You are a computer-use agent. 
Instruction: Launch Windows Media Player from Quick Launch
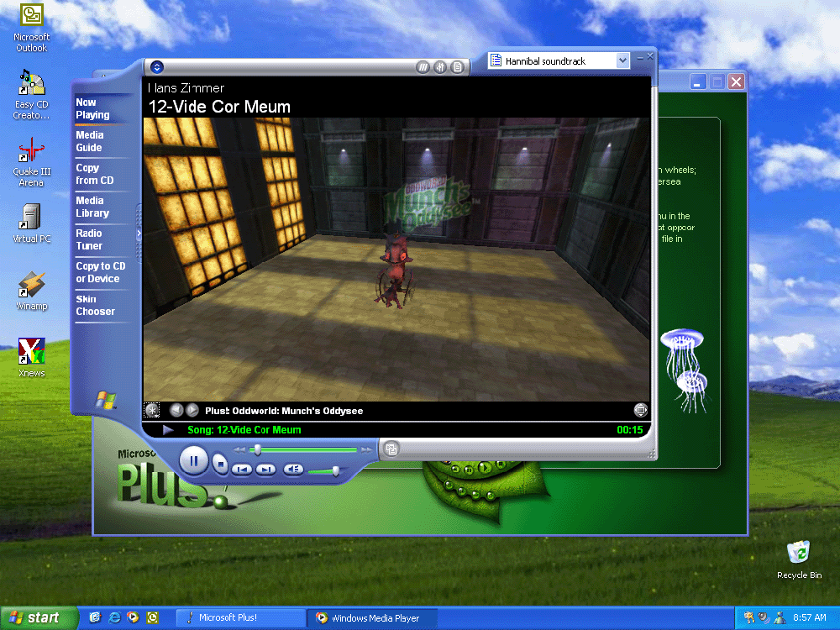pyautogui.click(x=134, y=617)
